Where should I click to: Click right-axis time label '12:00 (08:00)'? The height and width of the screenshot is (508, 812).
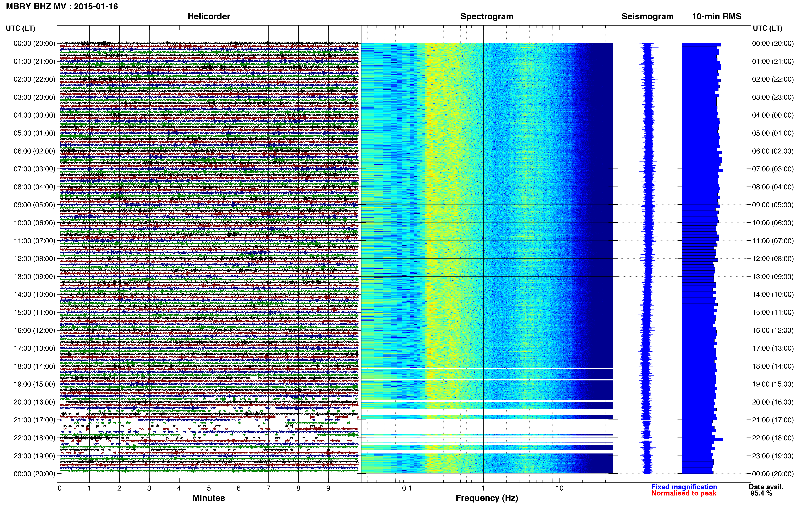click(x=773, y=258)
